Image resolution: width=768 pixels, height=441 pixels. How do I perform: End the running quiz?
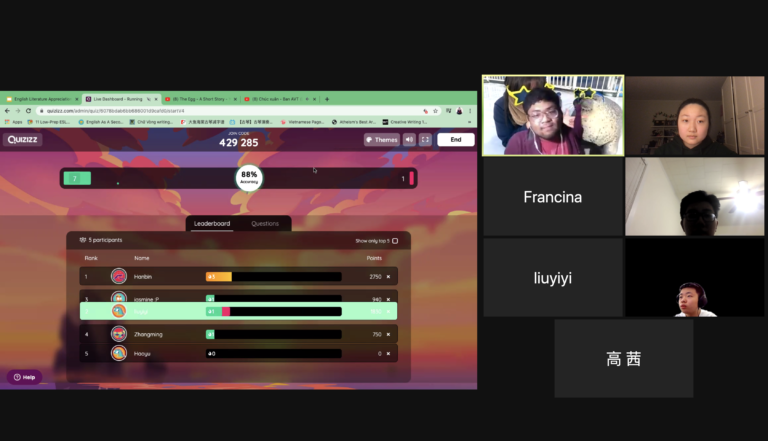(x=456, y=140)
